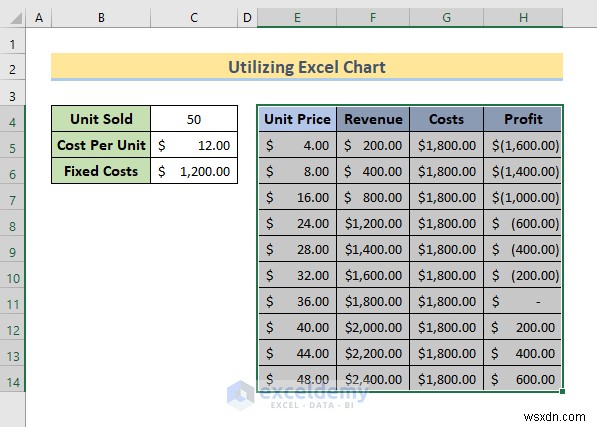This screenshot has width=597, height=427.
Task: Select unit price cell 4.00
Action: pos(297,145)
